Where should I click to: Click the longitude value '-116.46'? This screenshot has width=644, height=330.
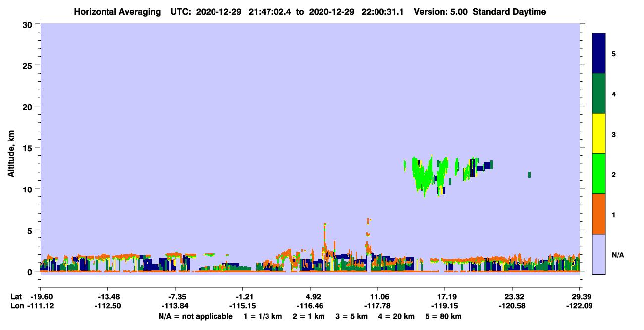[310, 306]
